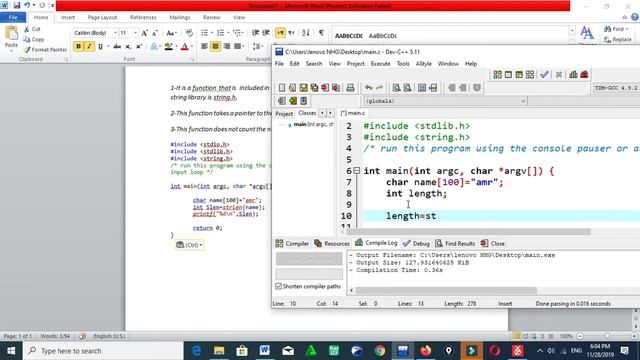640x360 pixels.
Task: Click Clear Formatting icon in Word ribbon
Action: (x=189, y=33)
